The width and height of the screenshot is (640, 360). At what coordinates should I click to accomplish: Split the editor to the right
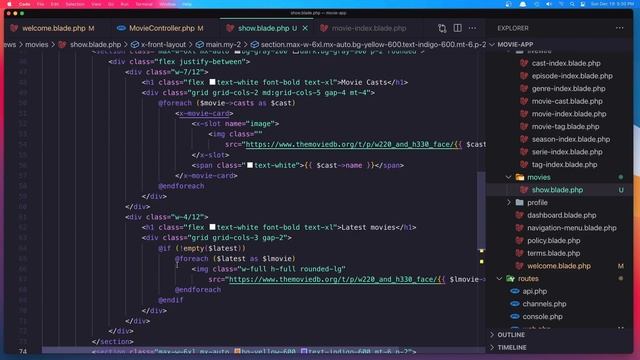tap(458, 28)
